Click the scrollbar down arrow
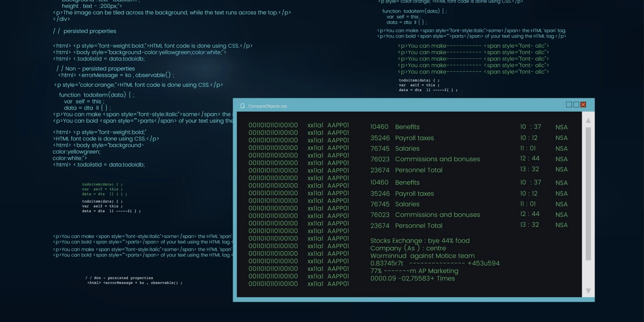Image resolution: width=644 pixels, height=322 pixels. click(588, 291)
